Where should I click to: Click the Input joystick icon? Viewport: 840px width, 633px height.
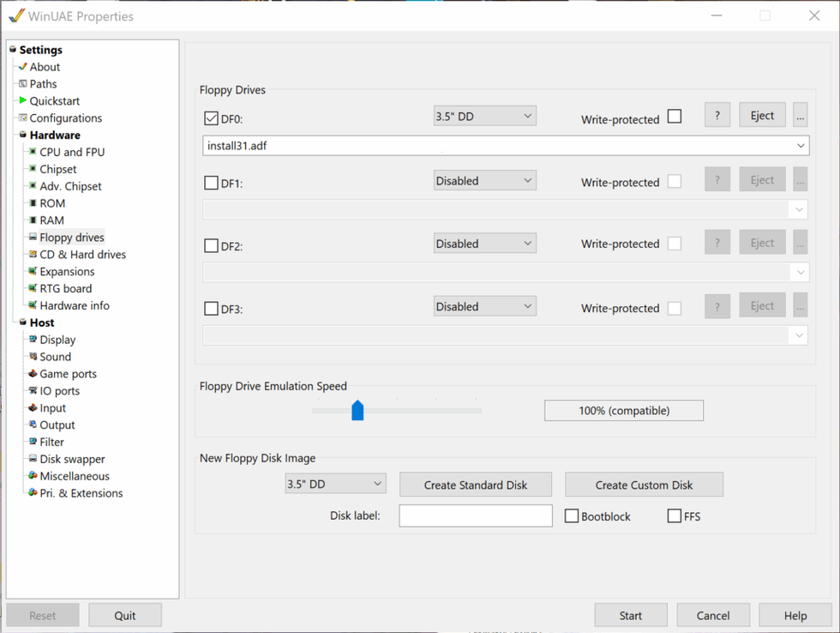[x=33, y=408]
